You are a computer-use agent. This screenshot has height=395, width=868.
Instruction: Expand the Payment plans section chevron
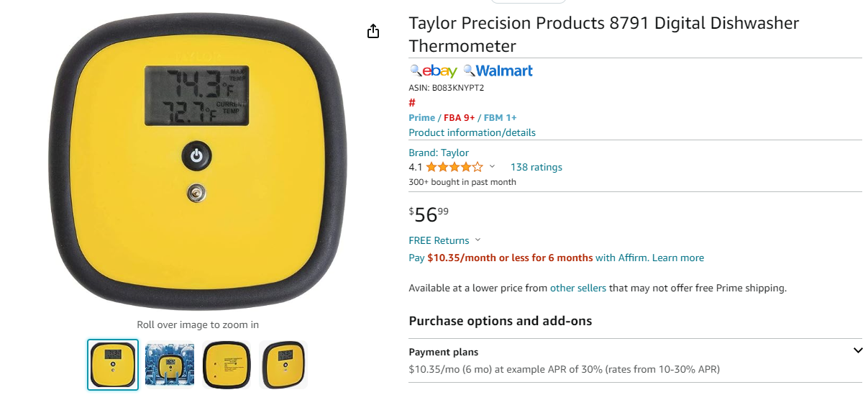857,350
